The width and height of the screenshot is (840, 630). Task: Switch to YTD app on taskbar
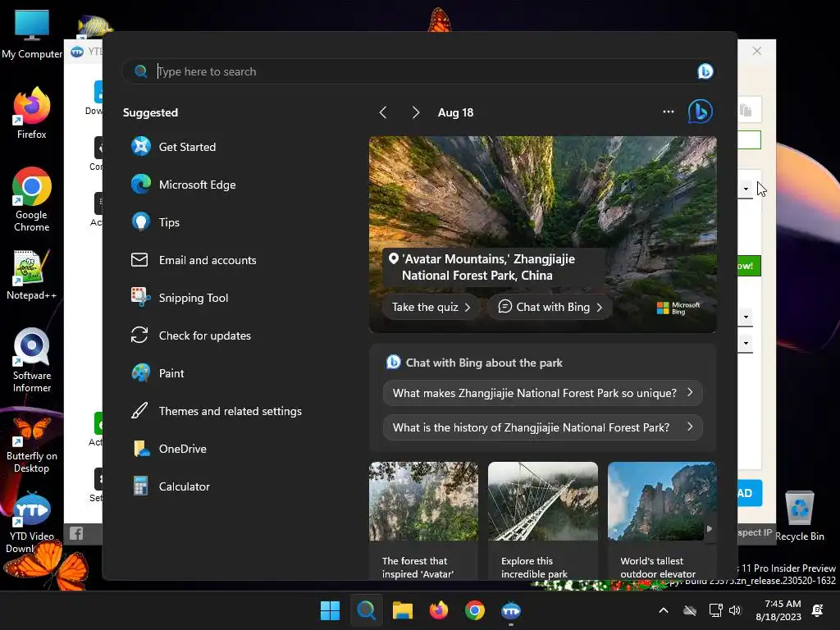511,610
